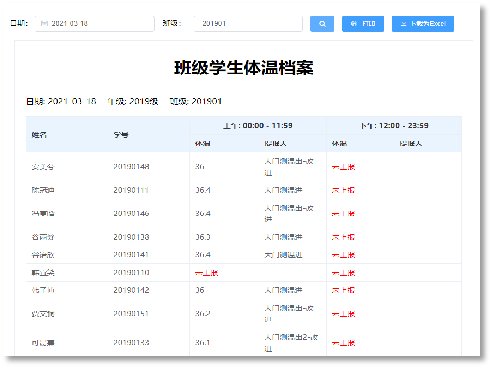Click morning temperature 36.3 in row 20190138

tap(203, 237)
